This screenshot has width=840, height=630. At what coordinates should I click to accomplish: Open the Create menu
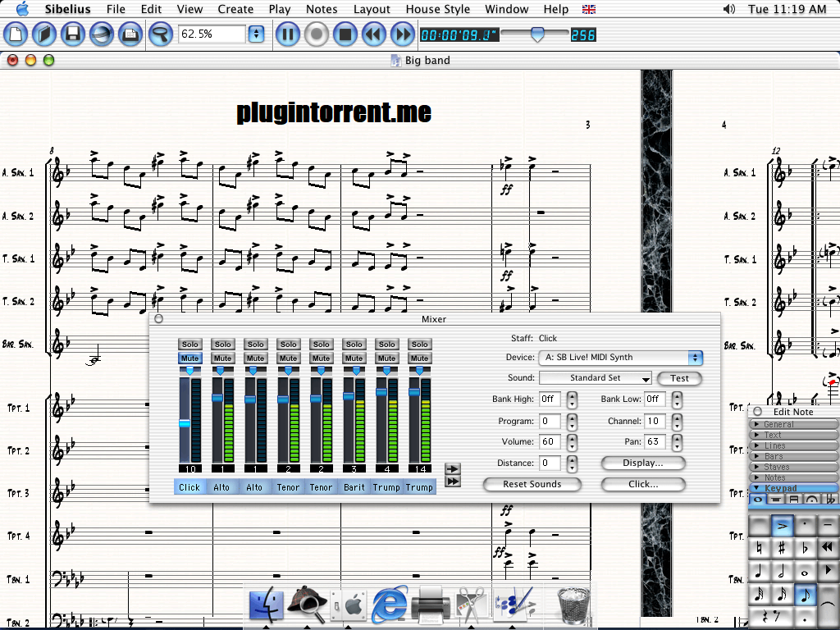coord(235,9)
